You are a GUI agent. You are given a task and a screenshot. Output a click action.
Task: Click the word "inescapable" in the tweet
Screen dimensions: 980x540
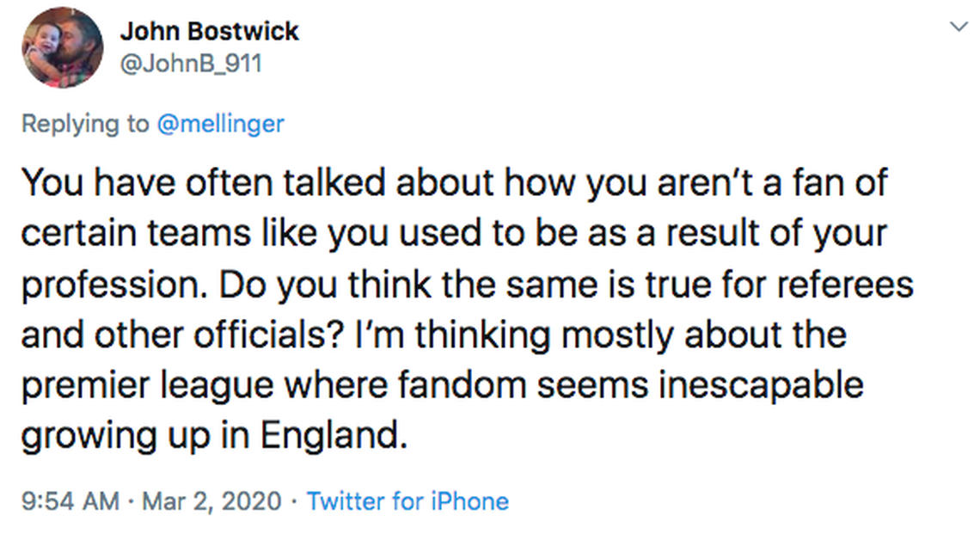[x=763, y=386]
